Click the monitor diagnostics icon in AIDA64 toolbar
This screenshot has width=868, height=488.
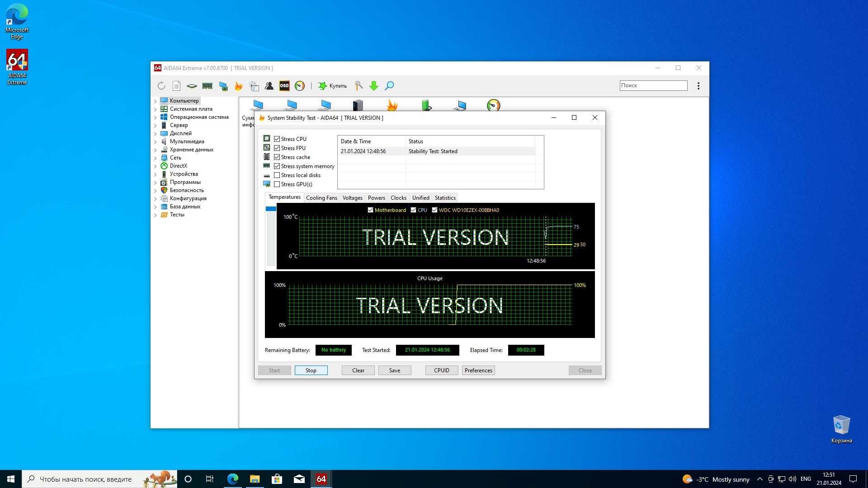coord(223,86)
